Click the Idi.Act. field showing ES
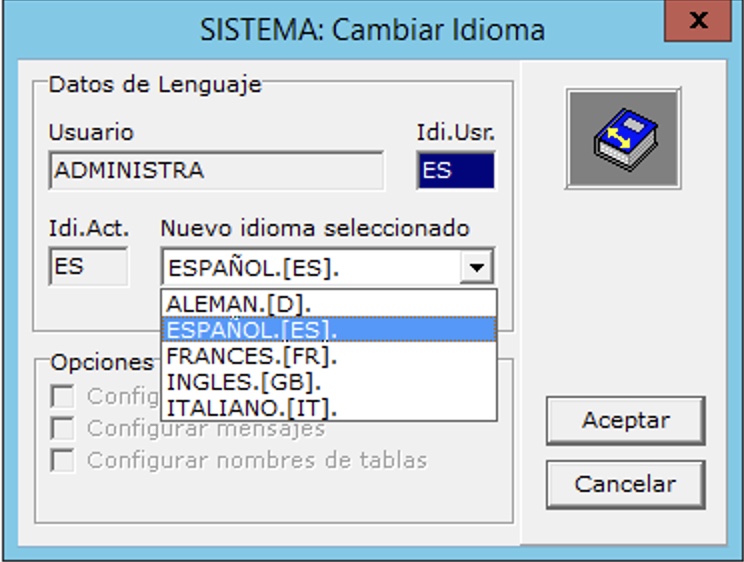This screenshot has width=744, height=562. (x=88, y=267)
